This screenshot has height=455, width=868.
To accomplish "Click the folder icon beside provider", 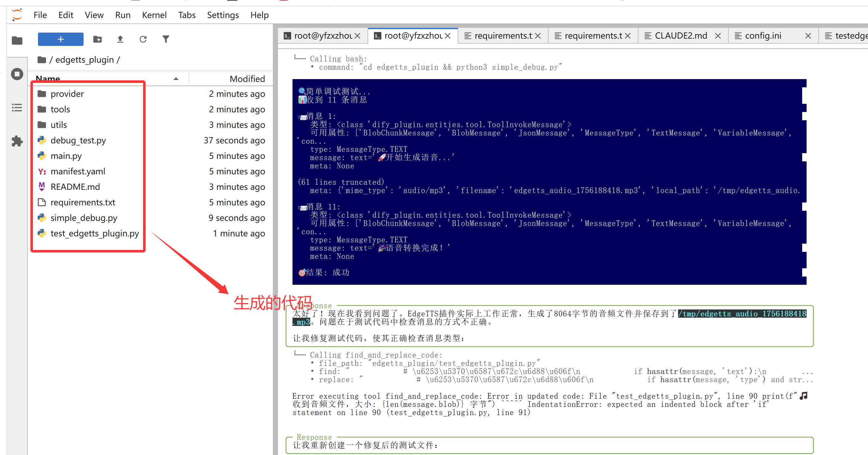I will tap(42, 94).
